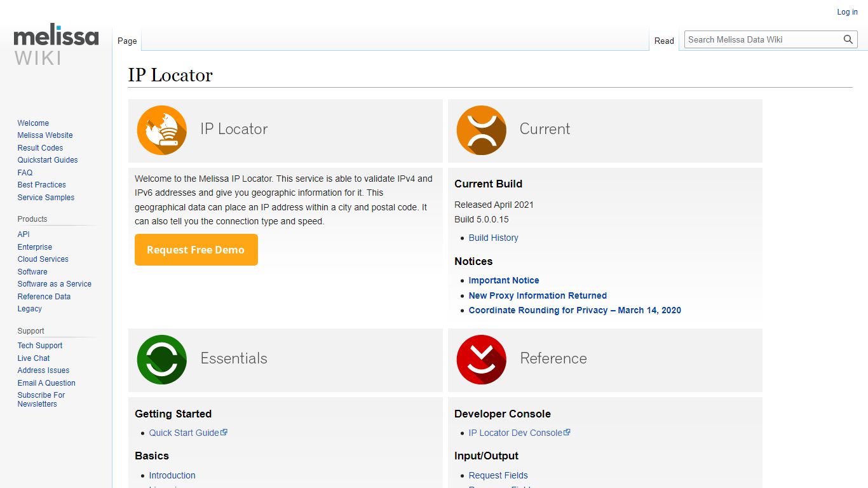Open the IP Locator Dev Console link
868x488 pixels.
pyautogui.click(x=519, y=433)
